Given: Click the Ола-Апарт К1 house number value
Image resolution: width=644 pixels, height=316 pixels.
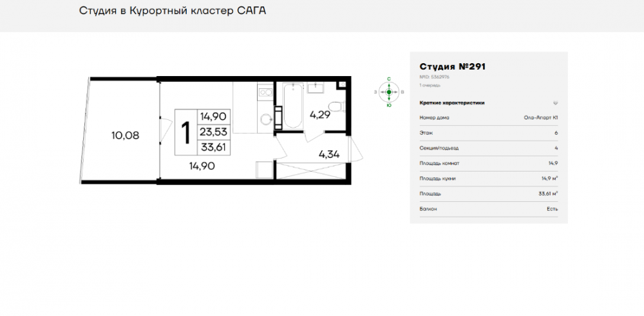Looking at the screenshot, I should point(540,117).
